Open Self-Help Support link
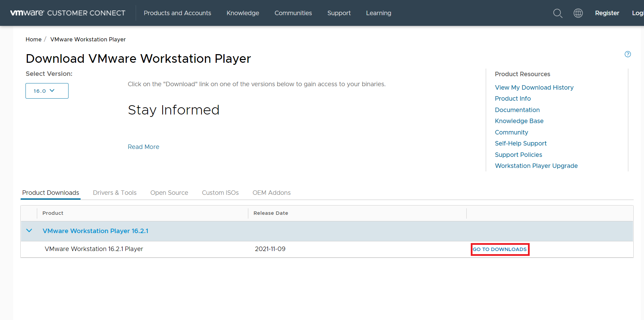 521,143
